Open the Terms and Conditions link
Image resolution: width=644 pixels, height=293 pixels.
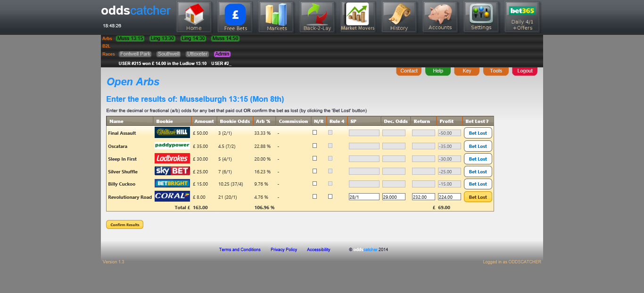click(240, 250)
